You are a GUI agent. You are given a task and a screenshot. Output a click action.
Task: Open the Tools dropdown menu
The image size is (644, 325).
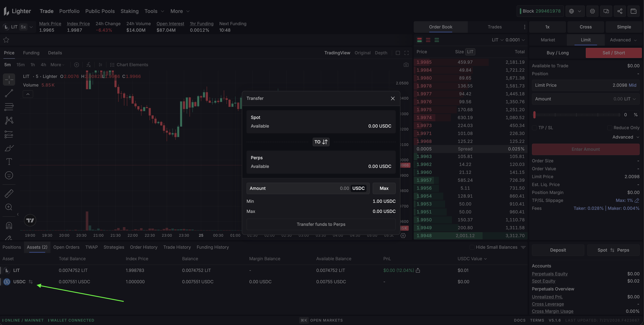(154, 11)
